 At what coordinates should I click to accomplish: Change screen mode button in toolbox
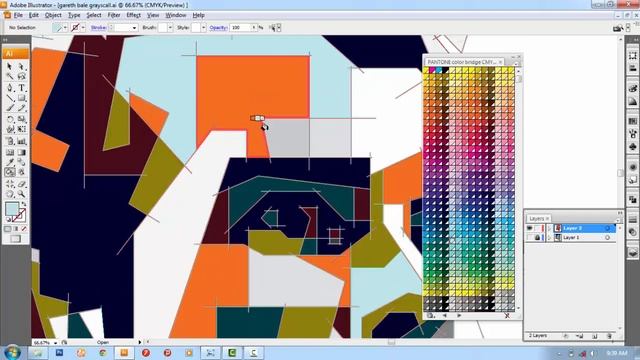coord(16,239)
